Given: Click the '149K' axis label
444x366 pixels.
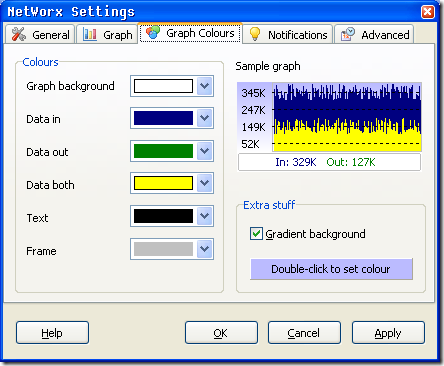Looking at the screenshot, I should point(254,127).
